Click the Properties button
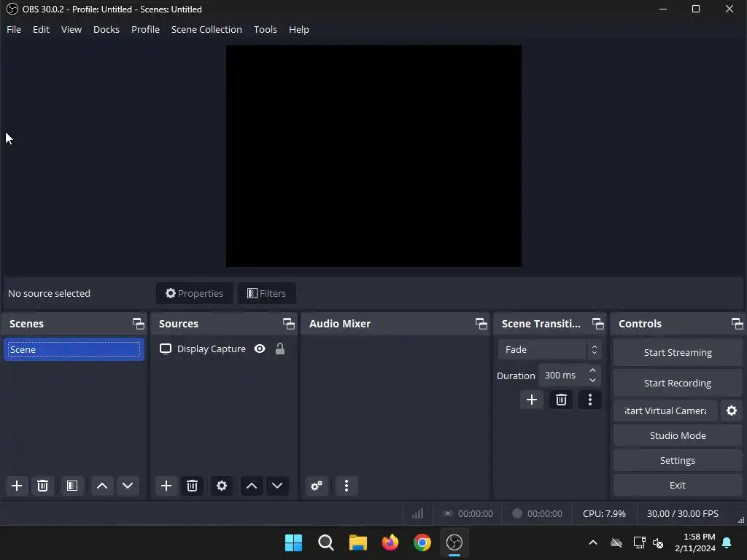Screen dimensions: 747x560 194,293
